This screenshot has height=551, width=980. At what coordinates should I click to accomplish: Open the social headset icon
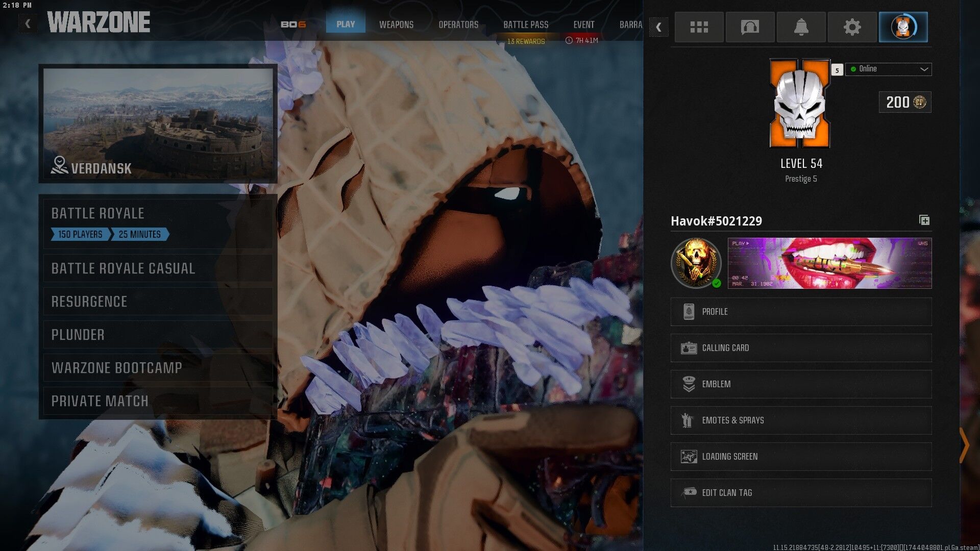pyautogui.click(x=750, y=27)
